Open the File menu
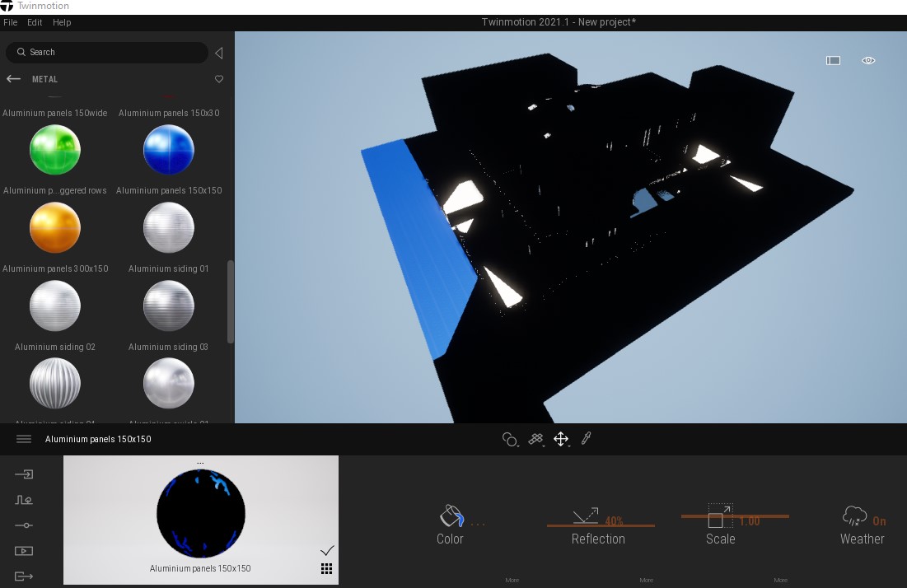Viewport: 907px width, 588px height. click(x=11, y=22)
